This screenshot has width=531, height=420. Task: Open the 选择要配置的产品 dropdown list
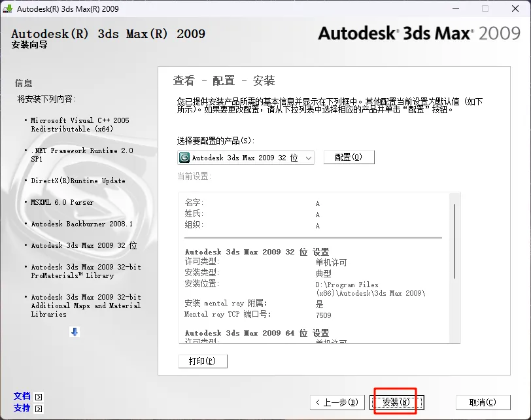245,158
